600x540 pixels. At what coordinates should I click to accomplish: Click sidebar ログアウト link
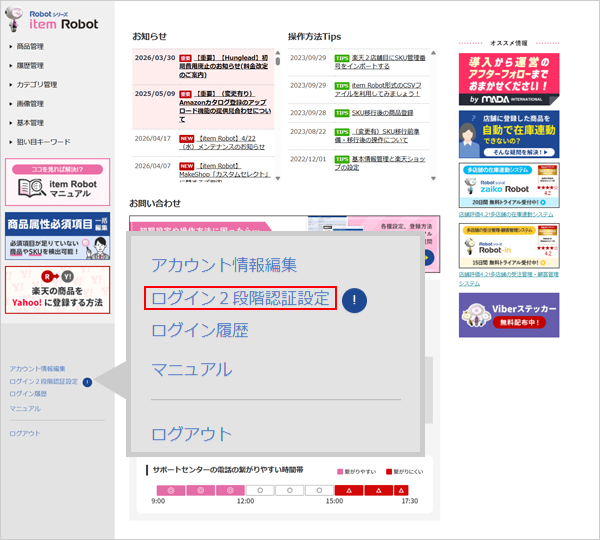(x=24, y=434)
